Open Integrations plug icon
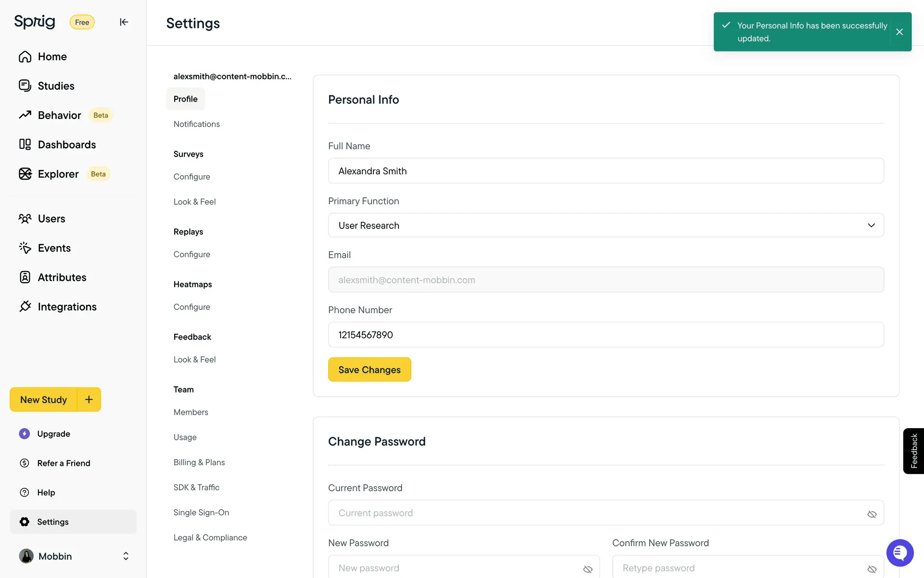 click(25, 307)
